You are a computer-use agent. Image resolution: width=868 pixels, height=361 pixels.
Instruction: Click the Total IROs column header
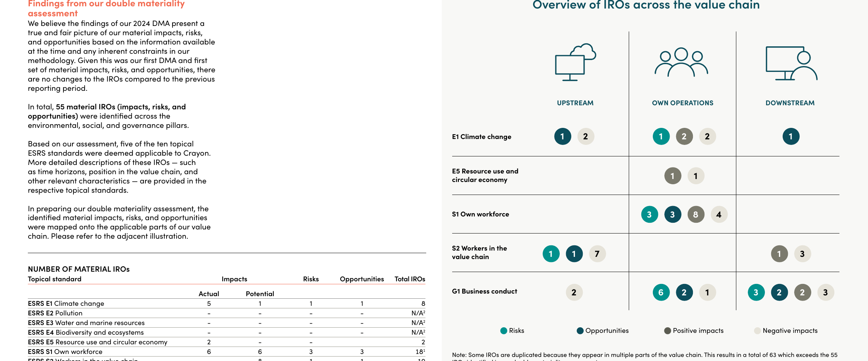pos(410,279)
